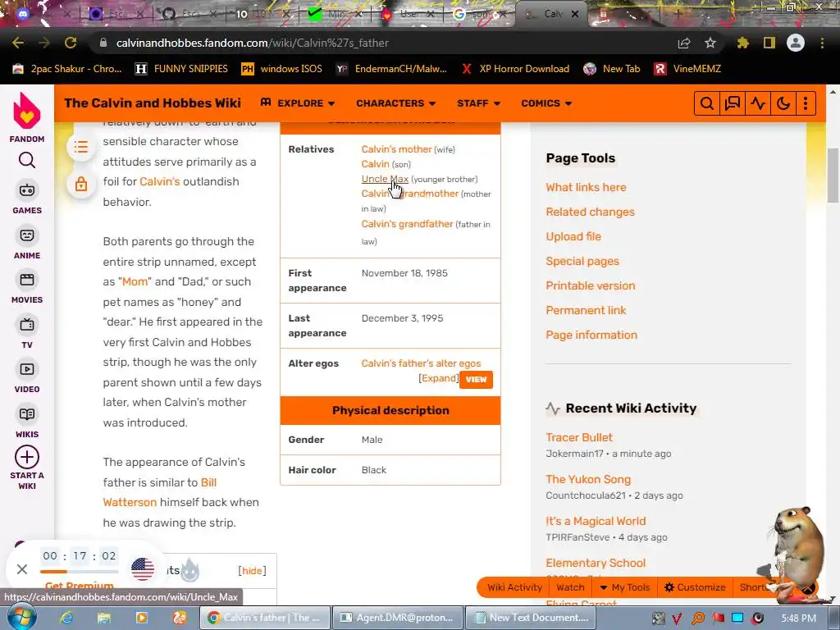Hide the contents box via [hide]
Image resolution: width=840 pixels, height=630 pixels.
(x=252, y=571)
